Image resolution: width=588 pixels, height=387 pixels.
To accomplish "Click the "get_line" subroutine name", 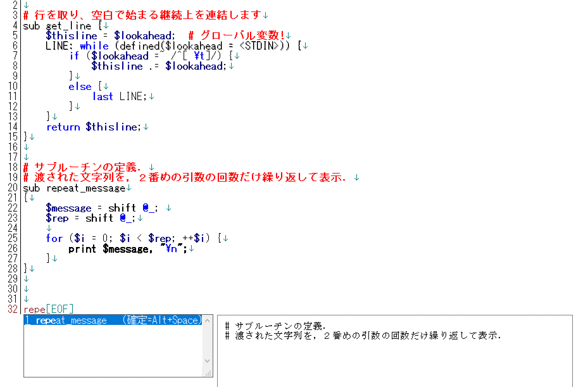I will pos(68,26).
